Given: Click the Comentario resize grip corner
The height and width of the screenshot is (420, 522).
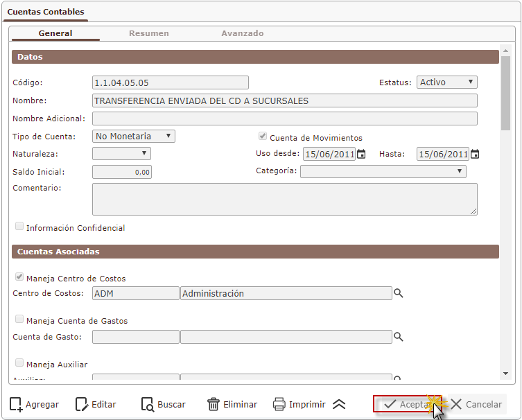Looking at the screenshot, I should (x=473, y=211).
